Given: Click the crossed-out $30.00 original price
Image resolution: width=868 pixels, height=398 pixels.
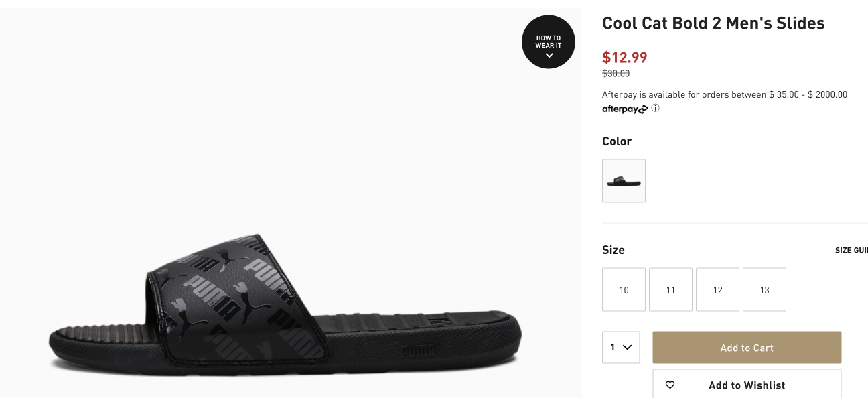Looking at the screenshot, I should click(x=616, y=74).
